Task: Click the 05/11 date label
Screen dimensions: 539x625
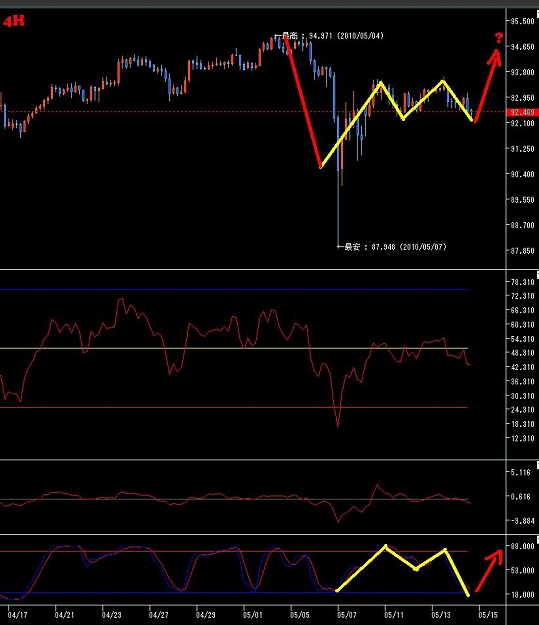Action: pyautogui.click(x=394, y=615)
